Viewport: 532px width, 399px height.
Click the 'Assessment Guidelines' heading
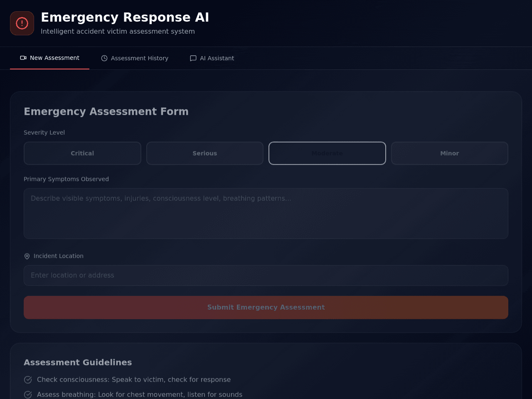78,362
